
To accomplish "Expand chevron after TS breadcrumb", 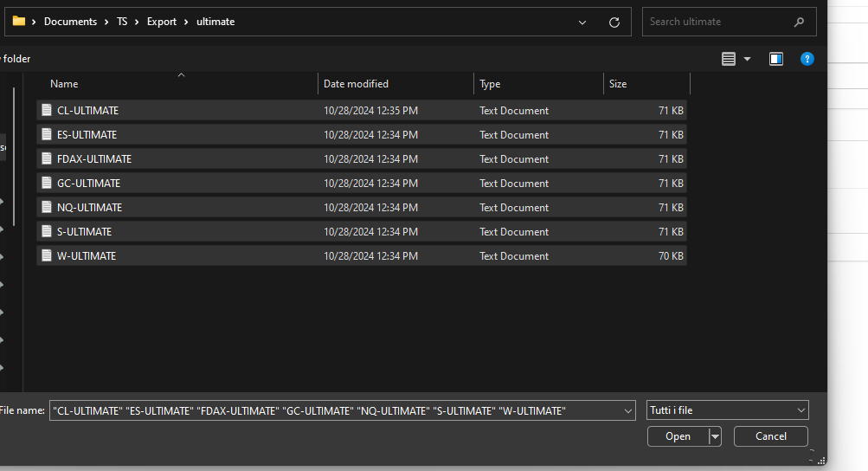I will click(137, 22).
